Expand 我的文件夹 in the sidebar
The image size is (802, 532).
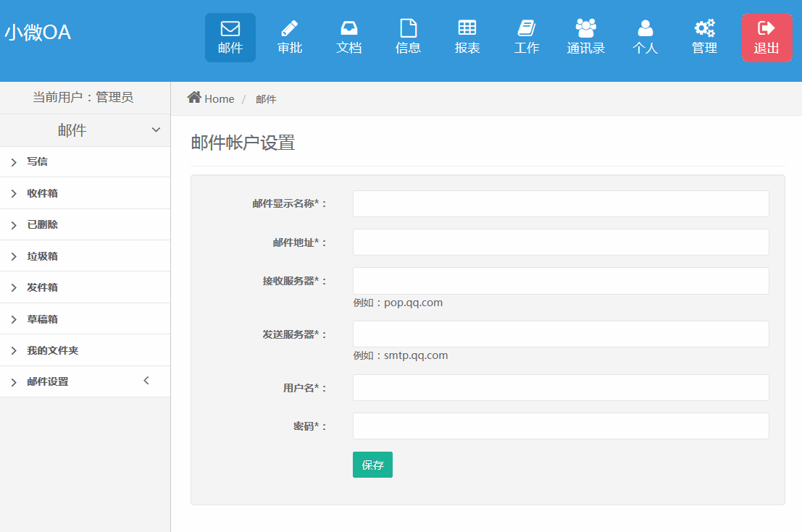pos(52,350)
